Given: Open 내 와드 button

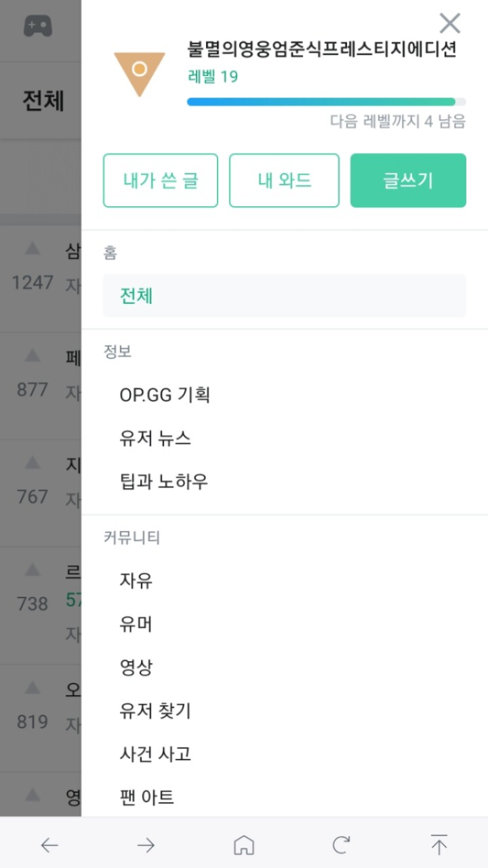Looking at the screenshot, I should coord(284,180).
